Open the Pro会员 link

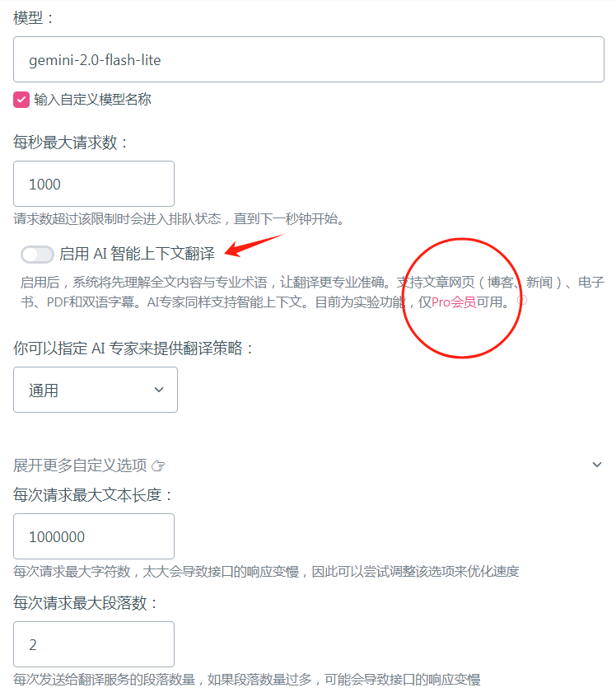(x=454, y=302)
